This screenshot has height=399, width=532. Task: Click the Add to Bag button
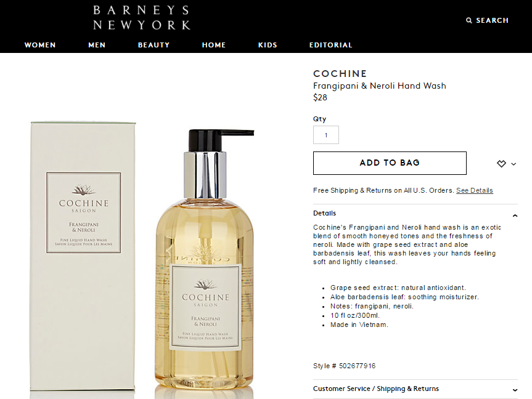coord(390,163)
